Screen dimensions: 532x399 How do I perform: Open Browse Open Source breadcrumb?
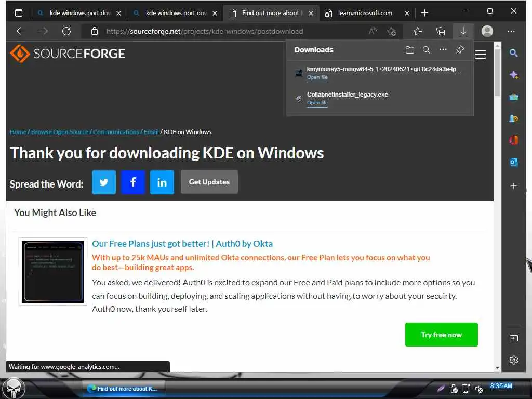(59, 132)
